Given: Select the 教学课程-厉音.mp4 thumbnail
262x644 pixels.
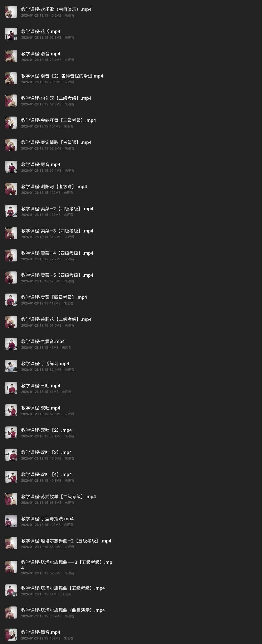Looking at the screenshot, I should (x=11, y=167).
